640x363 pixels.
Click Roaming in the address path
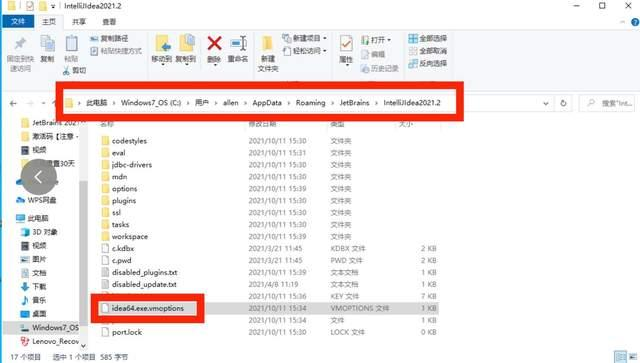point(311,103)
